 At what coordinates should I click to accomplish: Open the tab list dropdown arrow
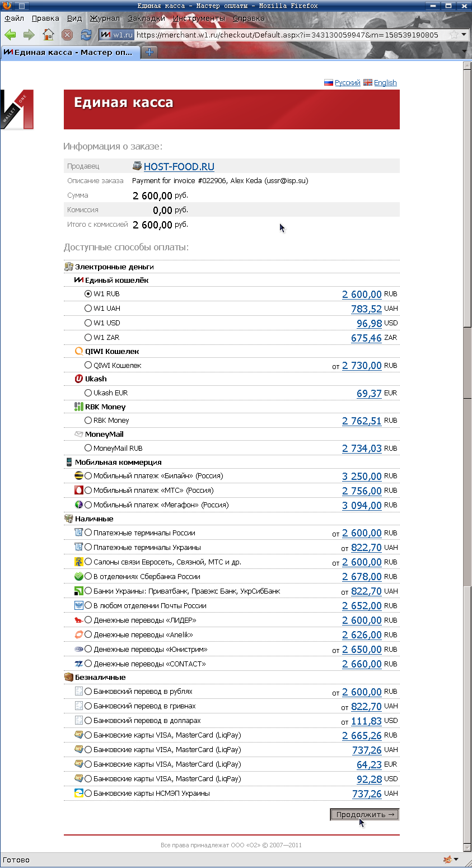coord(464,52)
